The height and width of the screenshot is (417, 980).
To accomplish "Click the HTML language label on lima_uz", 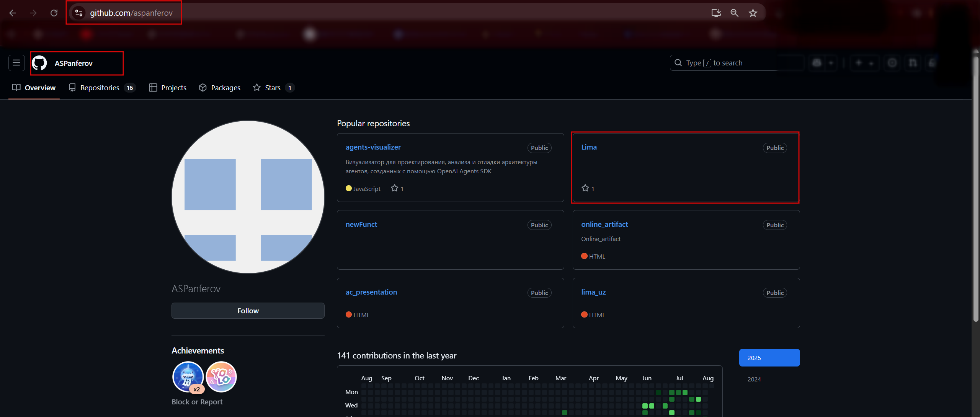I will pos(597,315).
